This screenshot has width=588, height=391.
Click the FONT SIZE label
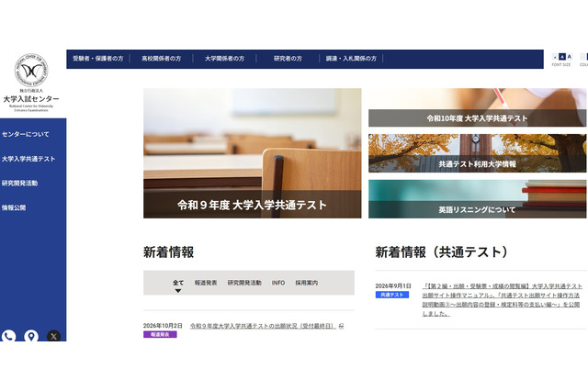(561, 65)
